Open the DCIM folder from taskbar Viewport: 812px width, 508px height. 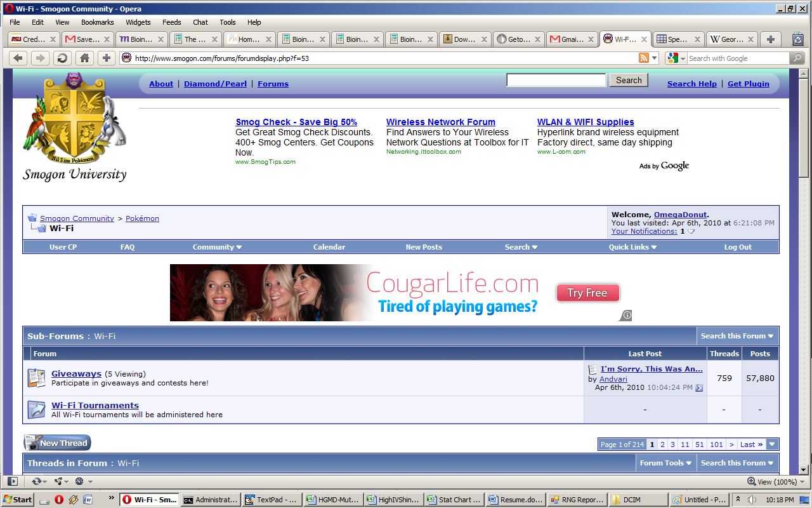tap(638, 500)
